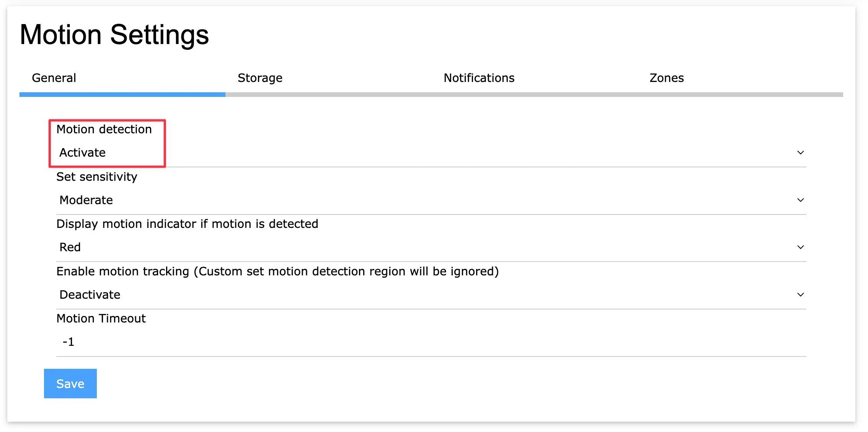The width and height of the screenshot is (868, 432).
Task: Select the General tab
Action: coord(54,78)
